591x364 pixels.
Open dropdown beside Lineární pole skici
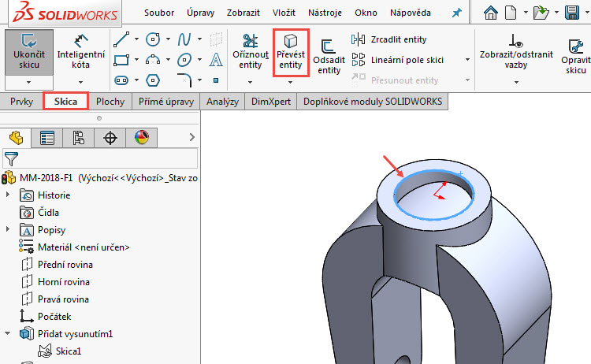pyautogui.click(x=467, y=60)
